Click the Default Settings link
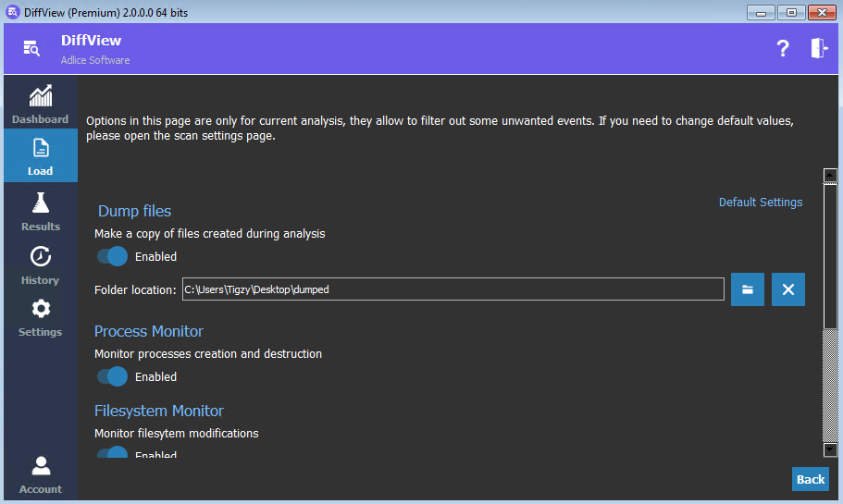Screen dimensions: 843x504 click(x=760, y=203)
